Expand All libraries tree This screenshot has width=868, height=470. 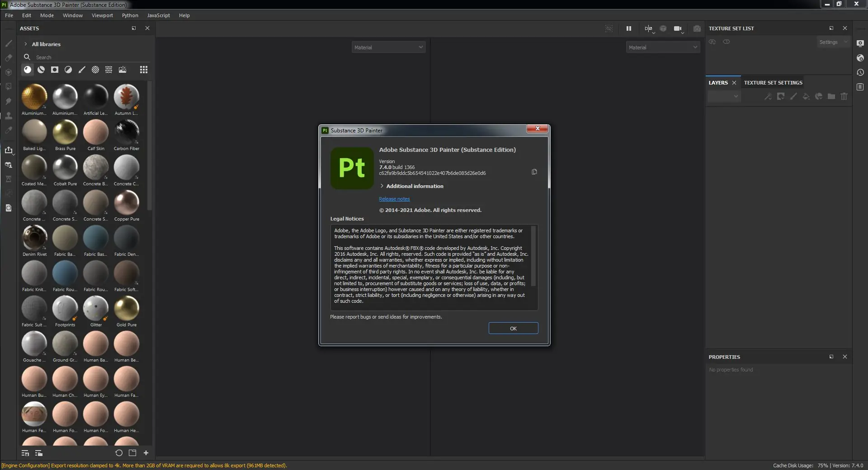26,44
